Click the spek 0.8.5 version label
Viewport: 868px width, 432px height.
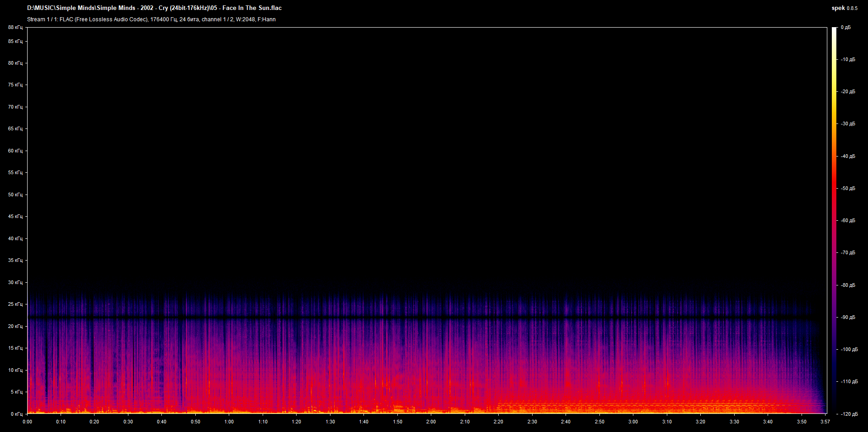[x=844, y=8]
